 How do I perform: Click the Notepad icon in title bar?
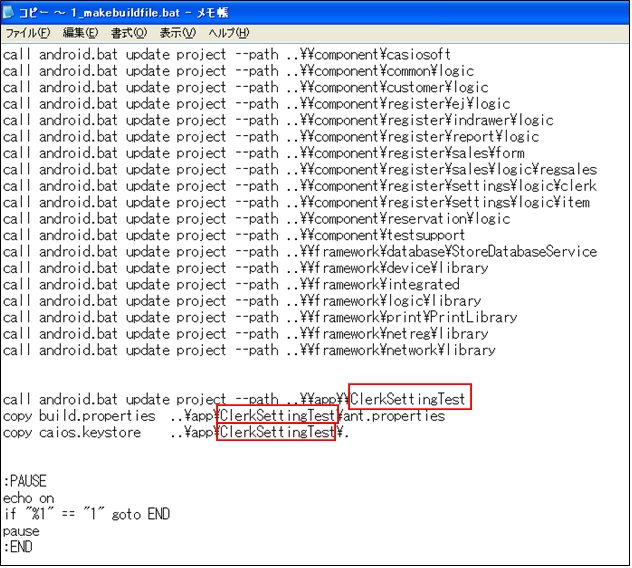click(11, 11)
